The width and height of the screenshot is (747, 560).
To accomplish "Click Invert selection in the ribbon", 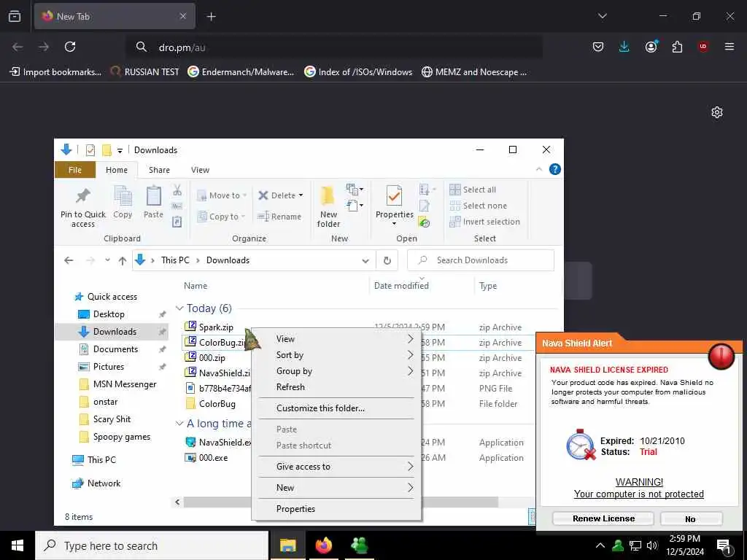I will (484, 222).
